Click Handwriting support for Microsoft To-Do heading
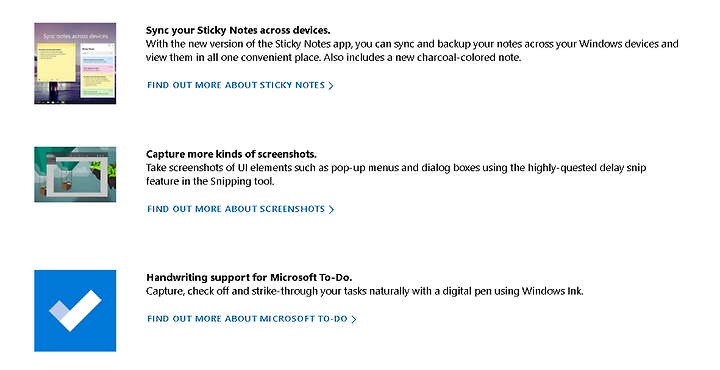 (x=249, y=277)
